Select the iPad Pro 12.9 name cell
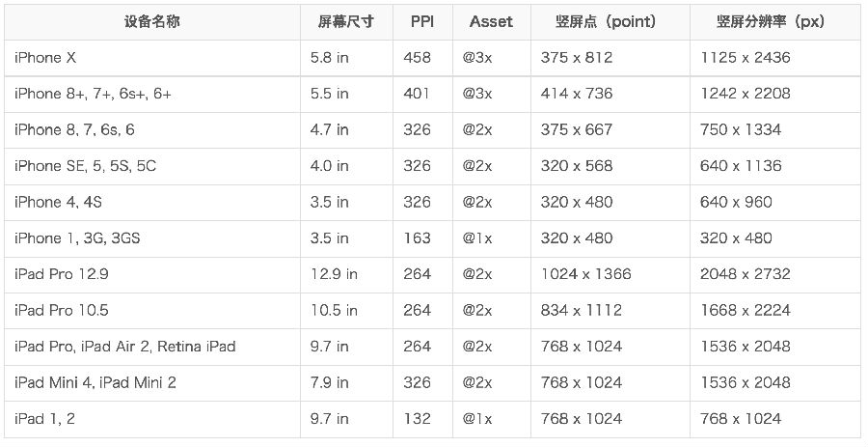This screenshot has width=868, height=447. click(152, 274)
